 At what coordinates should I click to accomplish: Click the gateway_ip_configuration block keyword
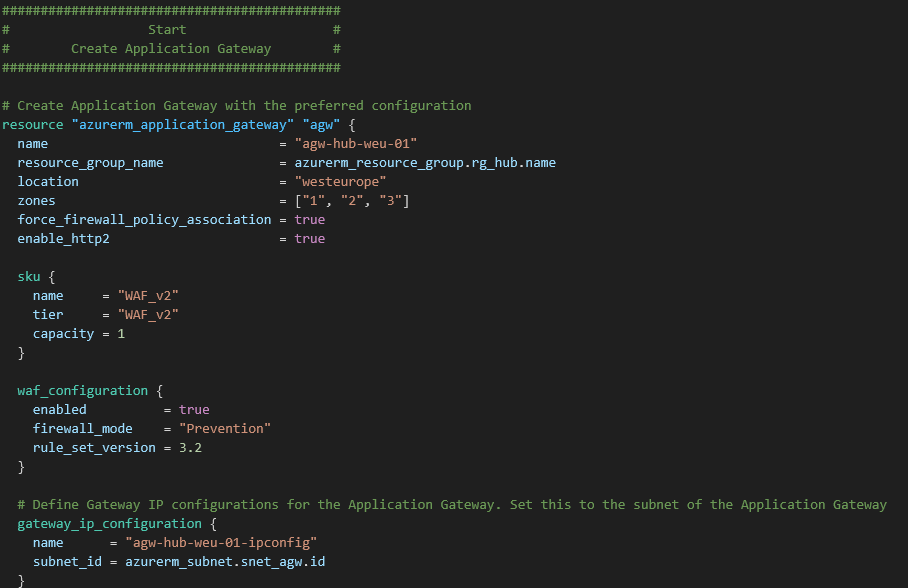[x=109, y=523]
